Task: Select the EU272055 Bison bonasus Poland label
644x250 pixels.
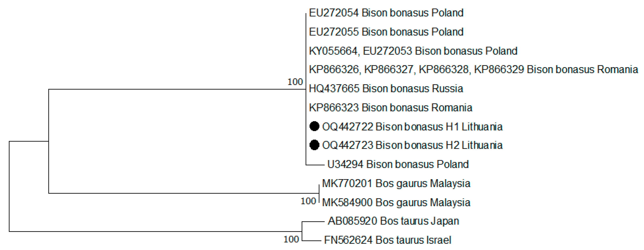Action: click(x=386, y=32)
